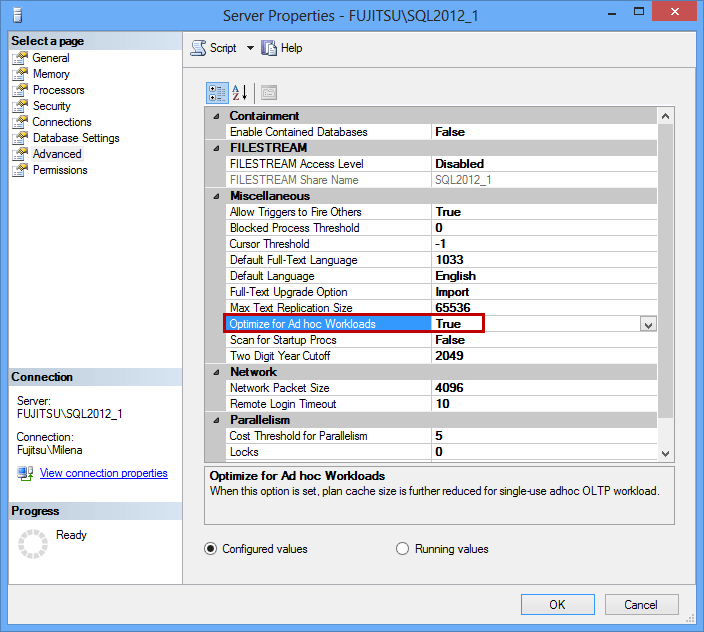Image resolution: width=704 pixels, height=632 pixels.
Task: Open the Memory page
Action: coord(51,74)
